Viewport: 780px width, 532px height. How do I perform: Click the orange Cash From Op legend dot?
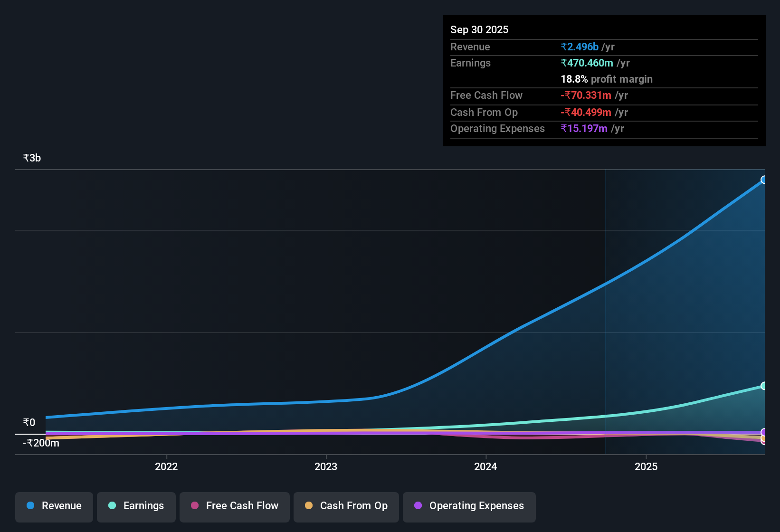pos(309,505)
